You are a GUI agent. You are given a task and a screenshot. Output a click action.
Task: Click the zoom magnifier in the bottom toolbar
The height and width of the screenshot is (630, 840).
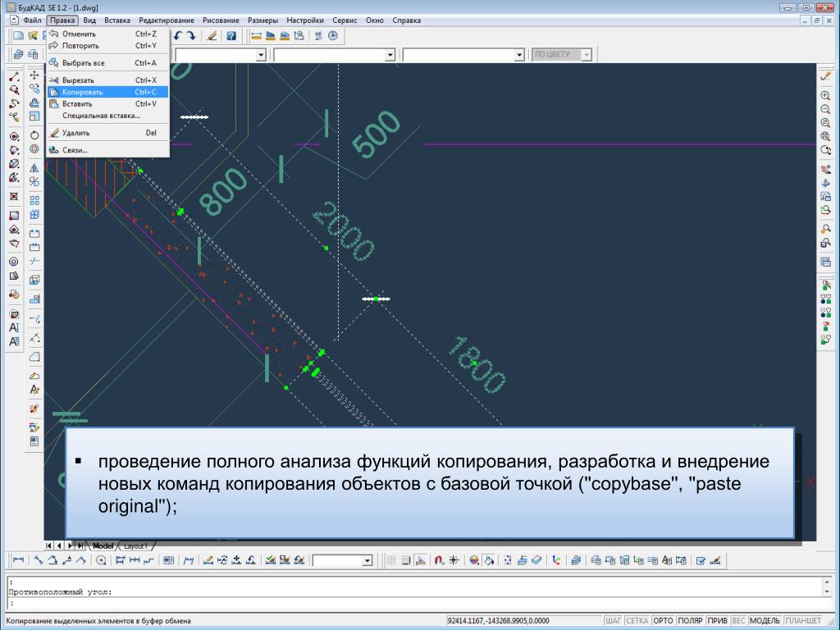tap(101, 560)
